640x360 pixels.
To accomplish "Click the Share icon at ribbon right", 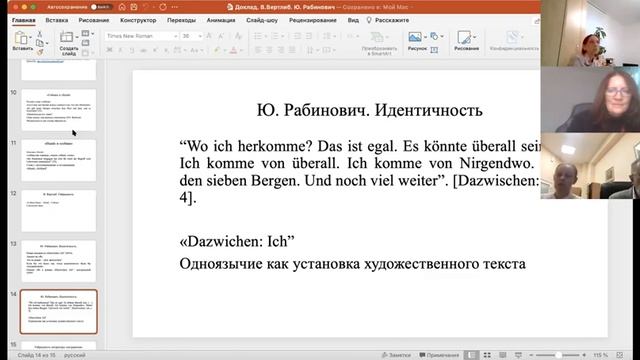I will pyautogui.click(x=537, y=21).
